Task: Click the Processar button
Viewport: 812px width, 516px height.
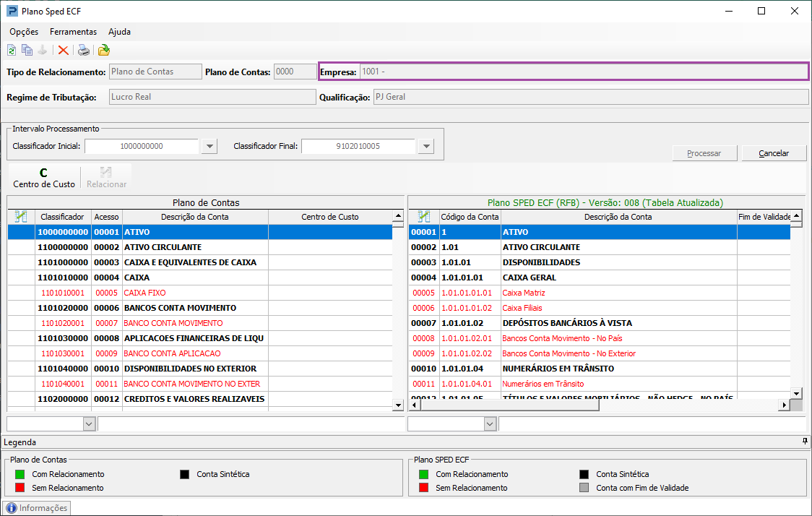Action: click(x=704, y=153)
